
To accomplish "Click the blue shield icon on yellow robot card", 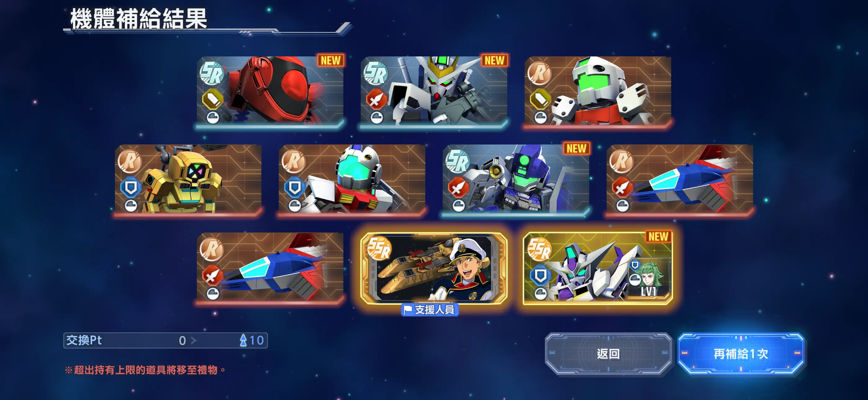I will pos(131,187).
